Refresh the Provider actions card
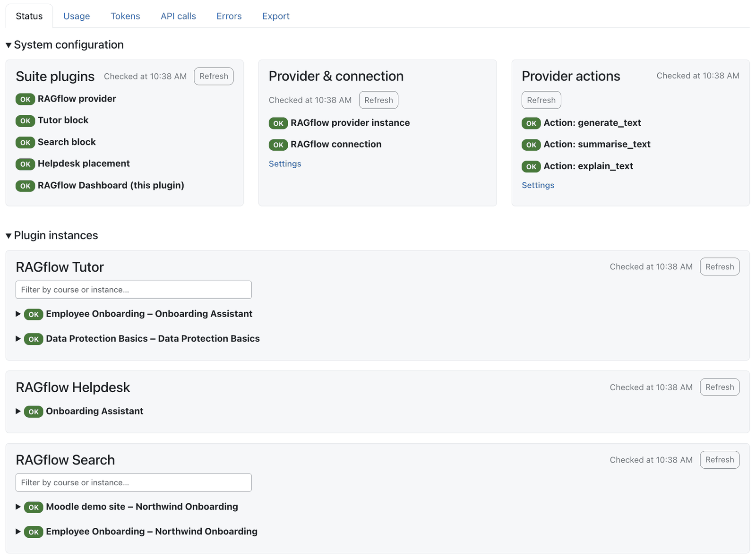Viewport: 756px width, 559px height. (x=541, y=100)
